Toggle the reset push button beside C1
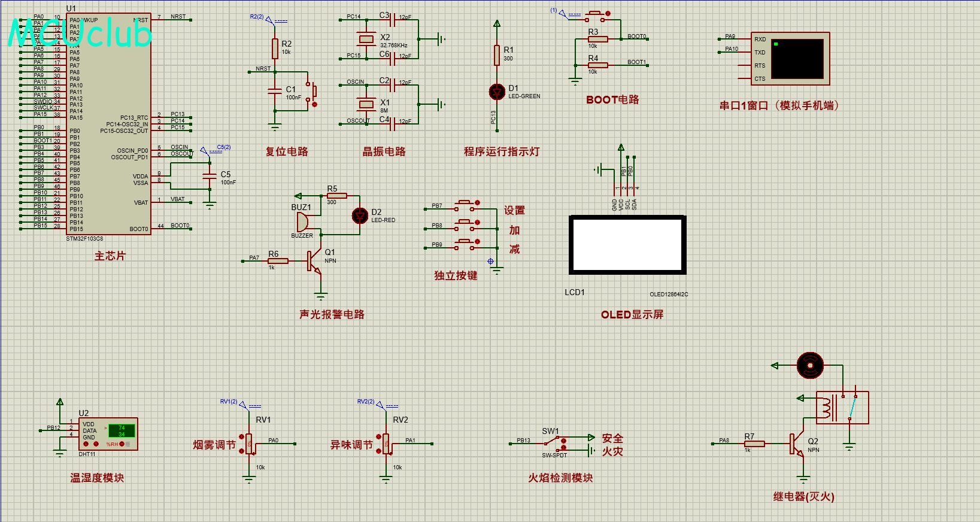 pos(312,92)
